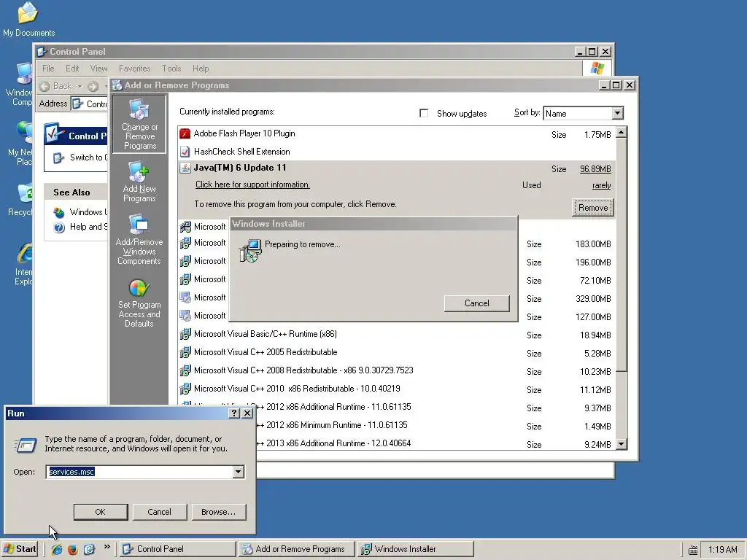Click Cancel in the Run dialog
The image size is (747, 560).
coord(159,512)
